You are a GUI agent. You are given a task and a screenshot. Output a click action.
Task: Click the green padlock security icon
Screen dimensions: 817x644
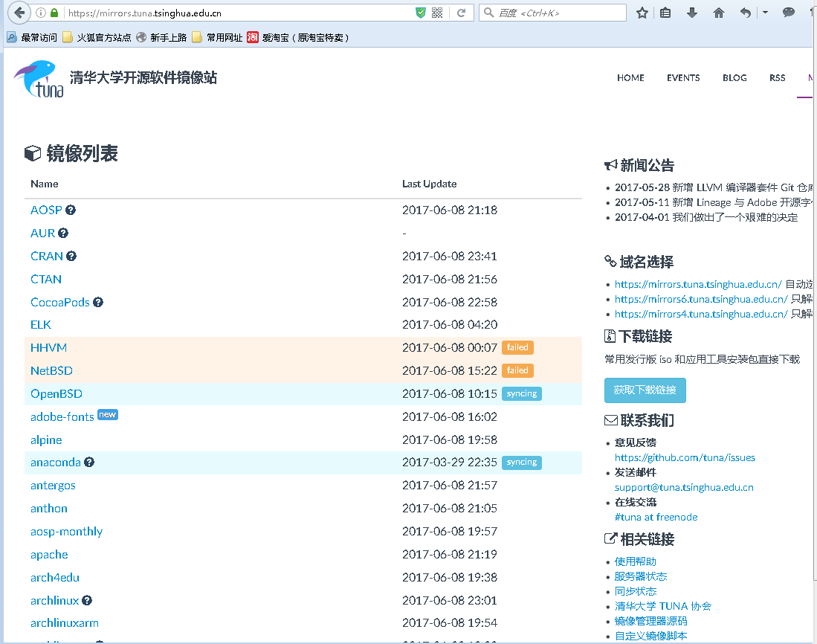(x=54, y=13)
